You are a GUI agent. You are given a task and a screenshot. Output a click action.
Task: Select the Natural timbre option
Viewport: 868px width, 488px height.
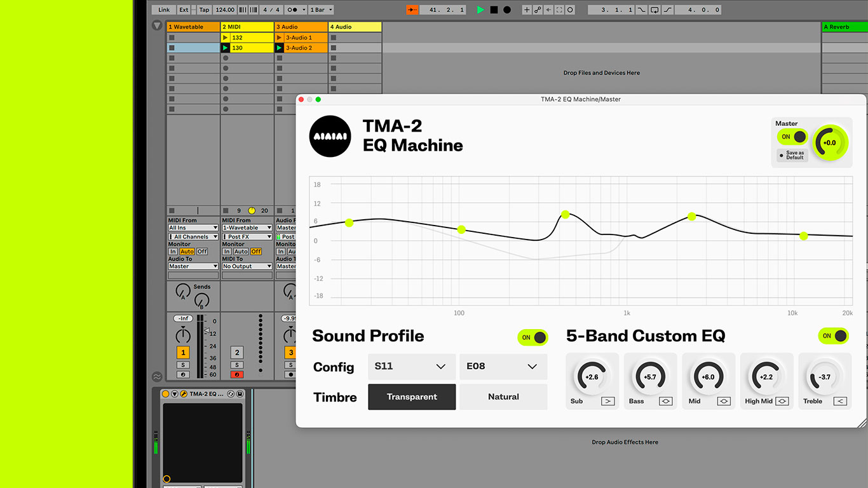coord(503,396)
